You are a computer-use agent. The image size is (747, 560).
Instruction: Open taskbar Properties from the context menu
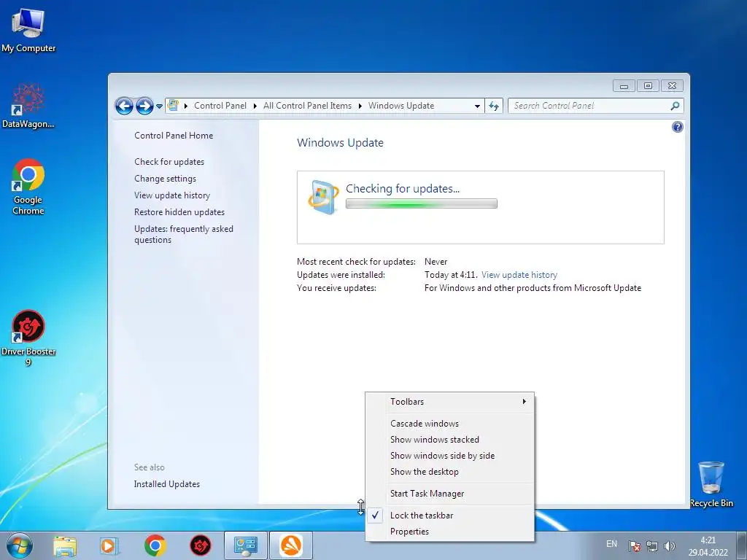[x=449, y=532]
